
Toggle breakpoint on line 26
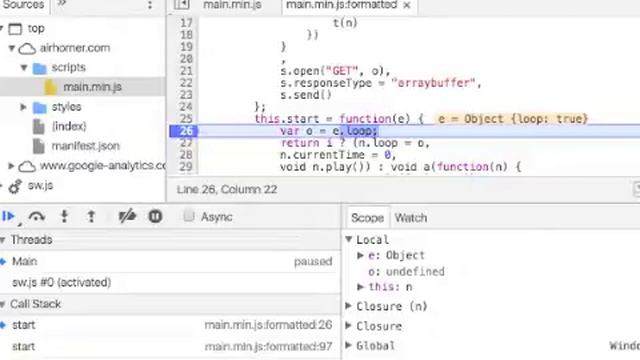tap(186, 131)
